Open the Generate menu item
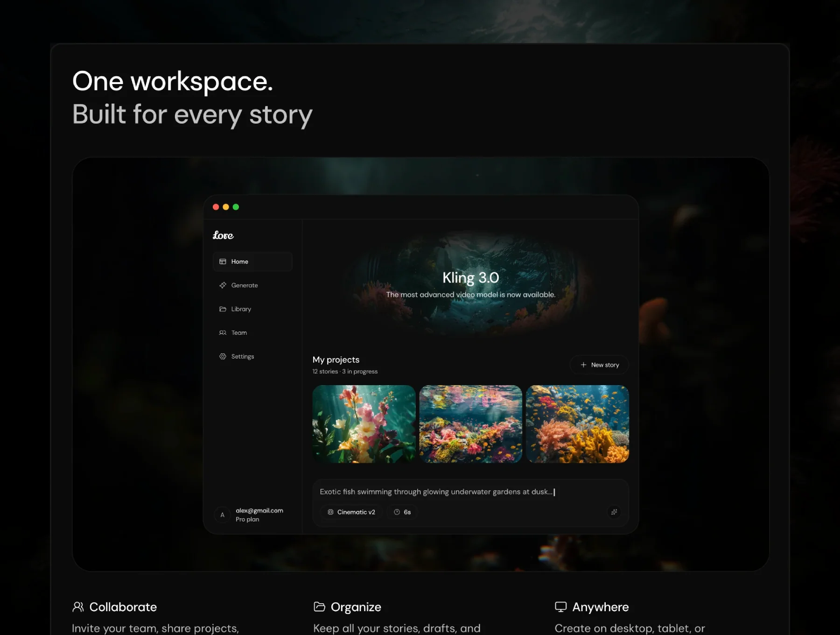Viewport: 840px width, 635px height. pos(252,285)
